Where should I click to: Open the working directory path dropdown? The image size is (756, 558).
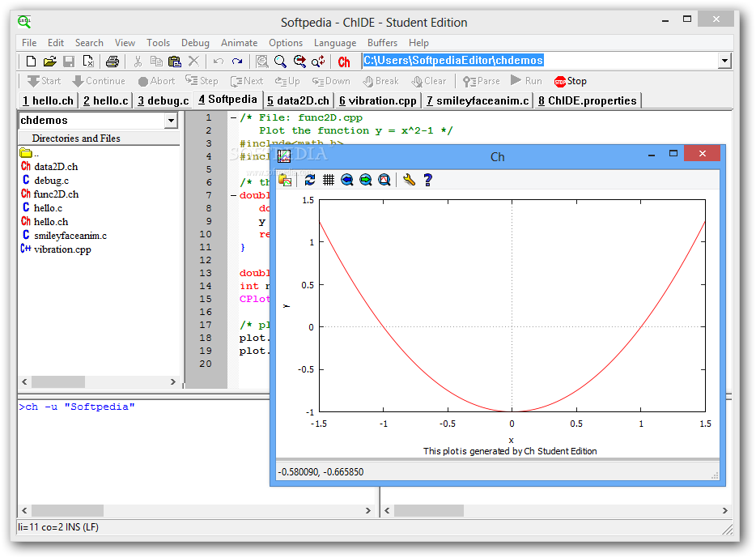click(724, 61)
